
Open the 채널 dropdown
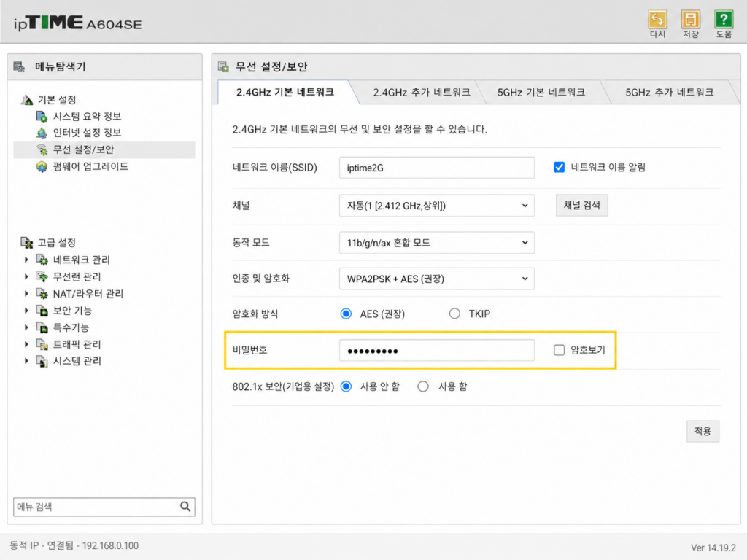(x=437, y=206)
